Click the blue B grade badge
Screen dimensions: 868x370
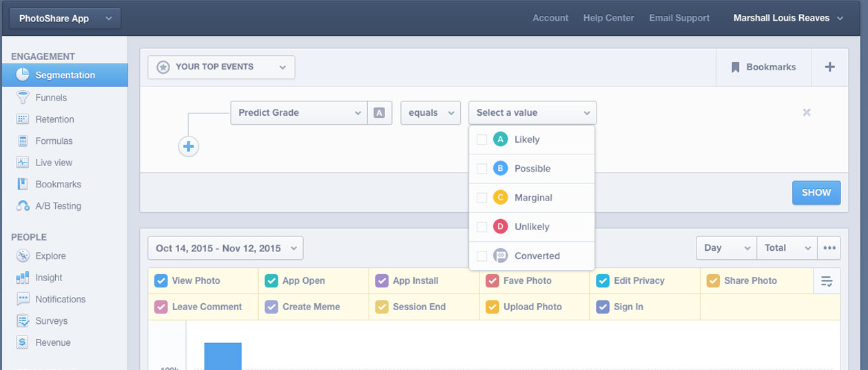tap(500, 168)
